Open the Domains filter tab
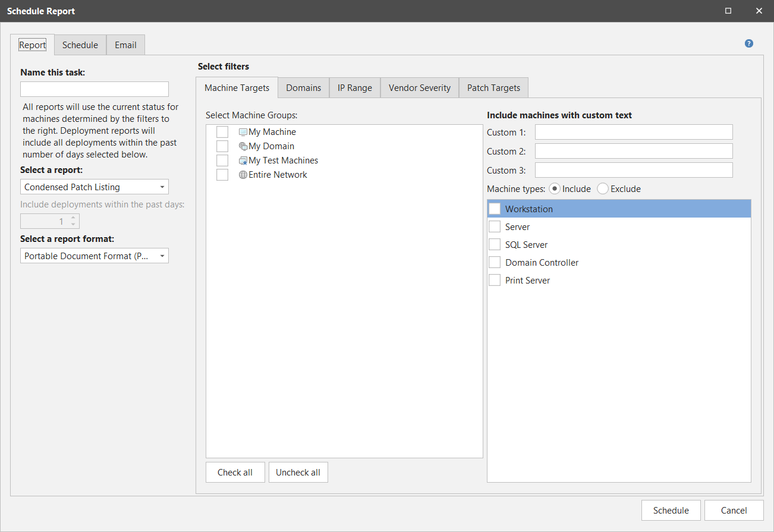 [304, 87]
